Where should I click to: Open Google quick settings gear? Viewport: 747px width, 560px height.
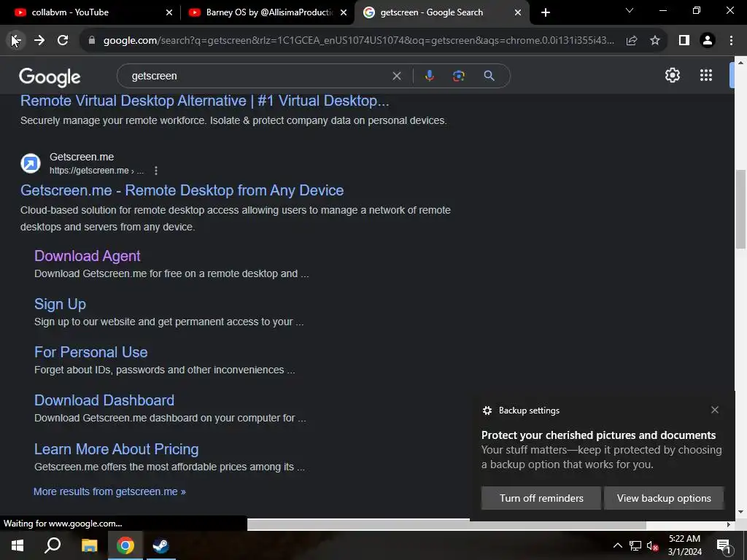click(672, 75)
